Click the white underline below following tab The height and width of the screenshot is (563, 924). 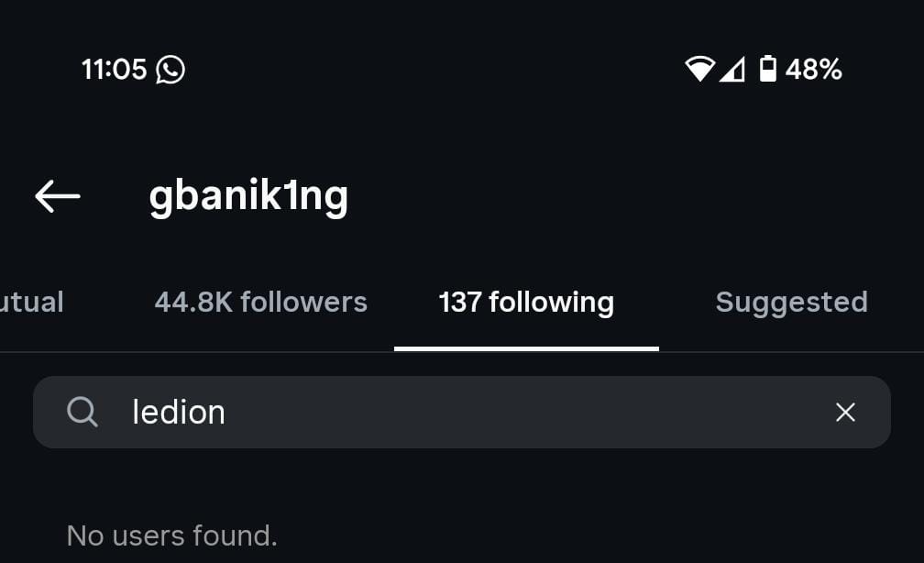tap(526, 348)
